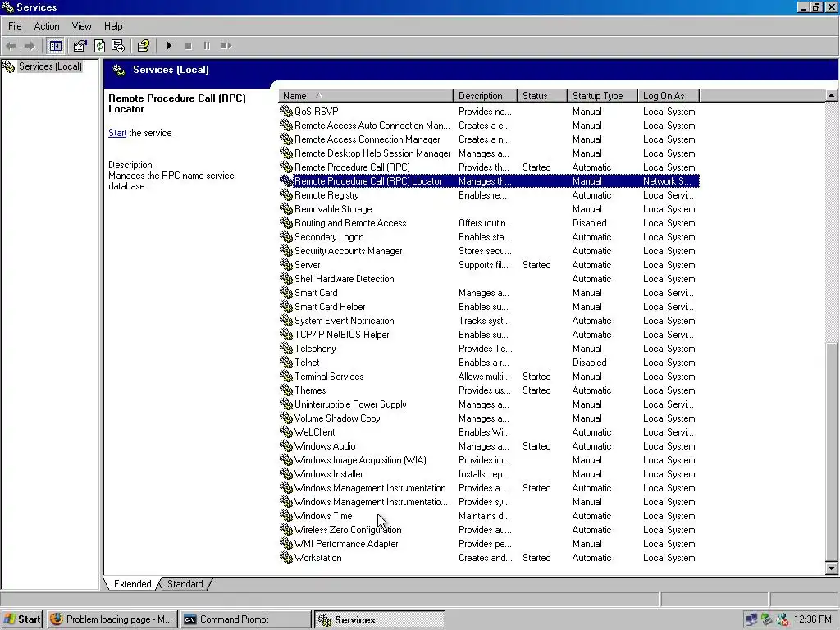The image size is (840, 630).
Task: Click the Start Service play icon
Action: [169, 46]
